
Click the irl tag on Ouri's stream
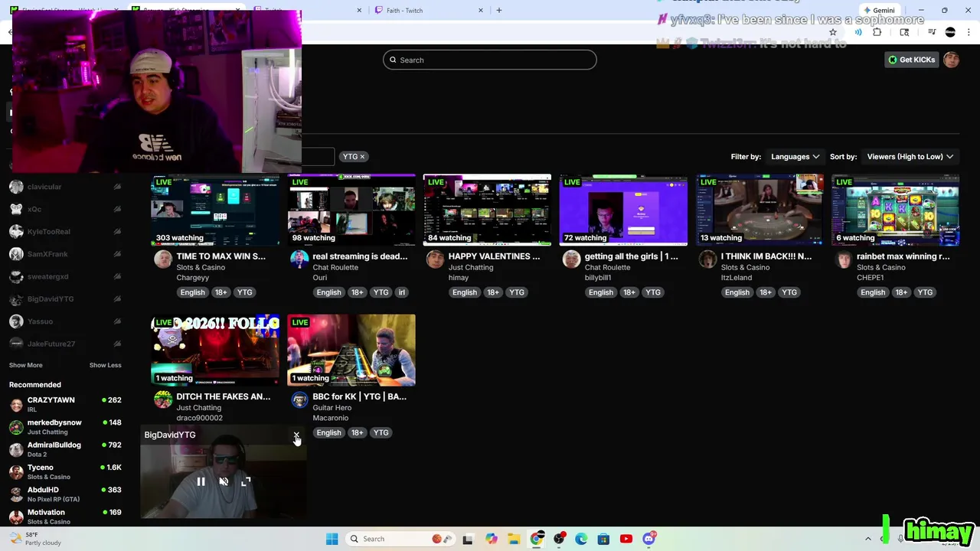402,292
